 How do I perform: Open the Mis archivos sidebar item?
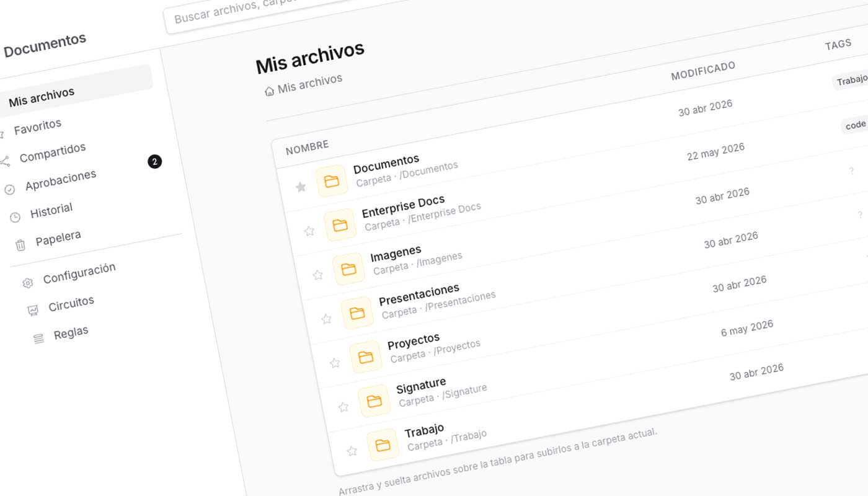(x=74, y=90)
